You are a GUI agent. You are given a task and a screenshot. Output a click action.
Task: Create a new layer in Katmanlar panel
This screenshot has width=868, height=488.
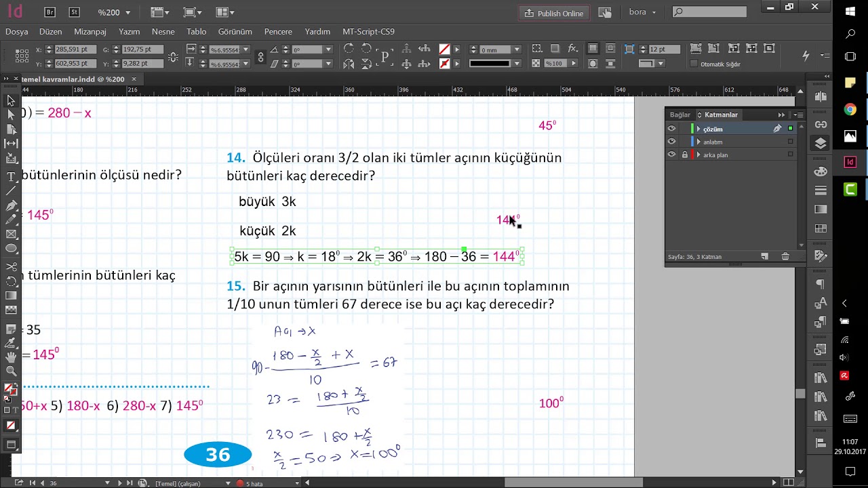(x=765, y=257)
